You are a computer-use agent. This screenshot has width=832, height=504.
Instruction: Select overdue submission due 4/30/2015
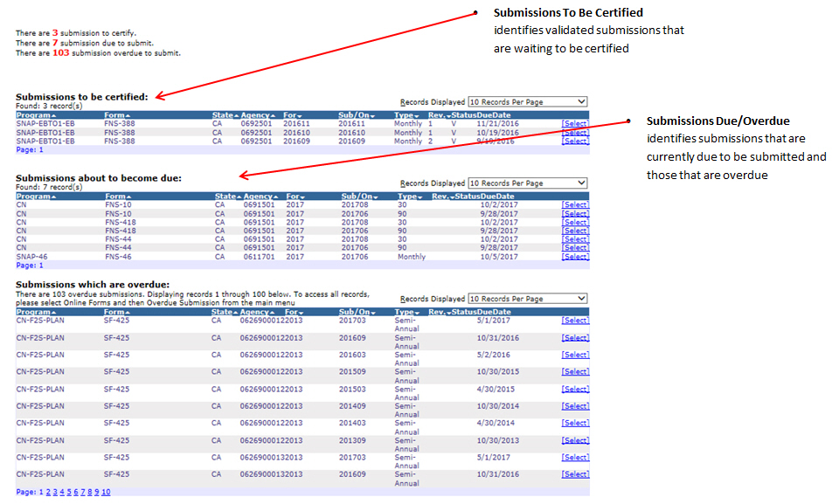(x=575, y=390)
